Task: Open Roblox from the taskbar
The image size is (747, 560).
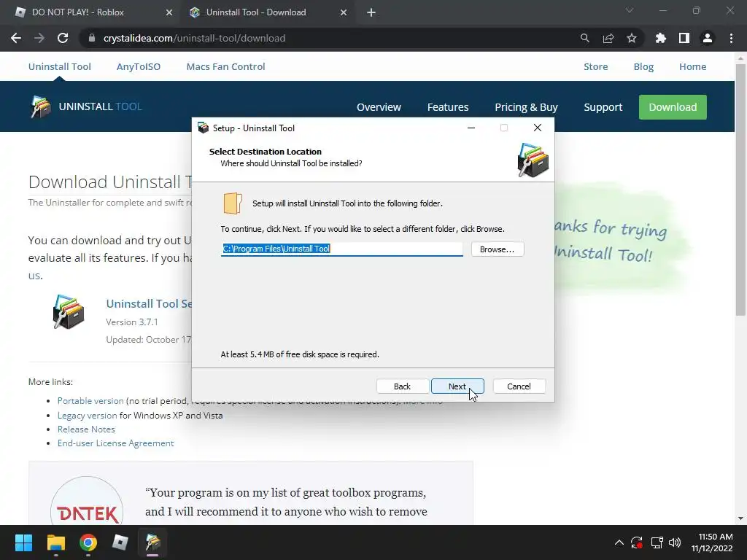Action: (120, 542)
